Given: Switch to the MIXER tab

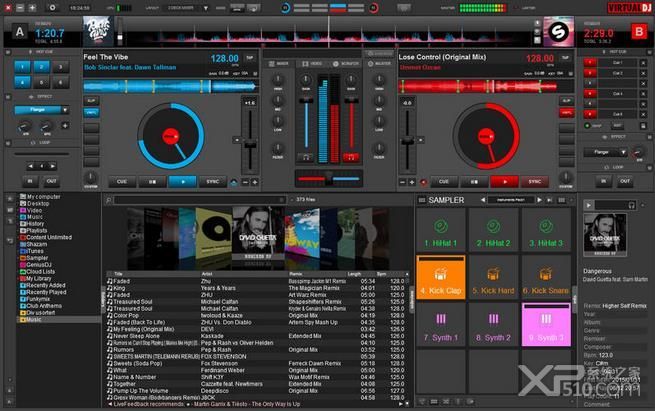Looking at the screenshot, I should click(279, 63).
